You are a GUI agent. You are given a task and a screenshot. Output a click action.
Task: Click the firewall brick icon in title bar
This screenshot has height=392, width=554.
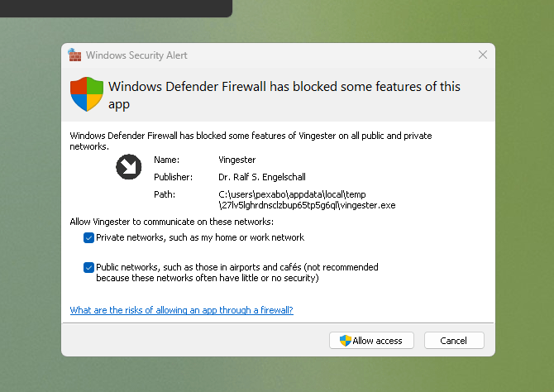[x=74, y=55]
